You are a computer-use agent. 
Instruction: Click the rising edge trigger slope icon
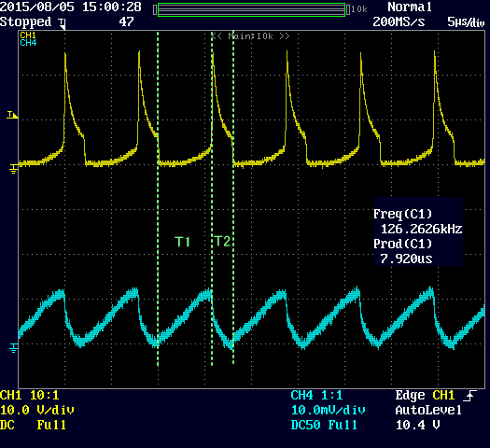[x=470, y=396]
